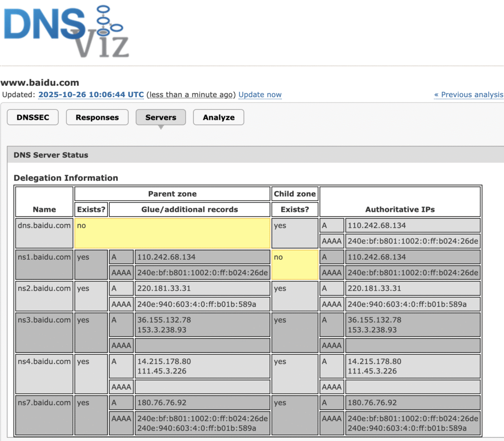Open the 2025-10-26 10:06:44 UTC timestamp link
Screen dimensions: 504x441
pyautogui.click(x=91, y=95)
